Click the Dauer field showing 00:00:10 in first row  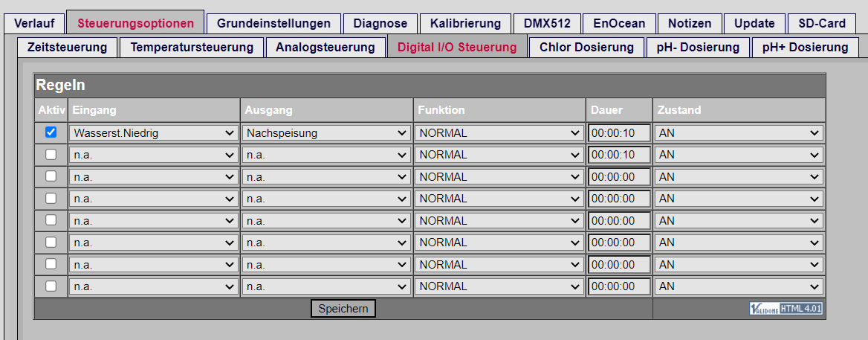pyautogui.click(x=619, y=133)
